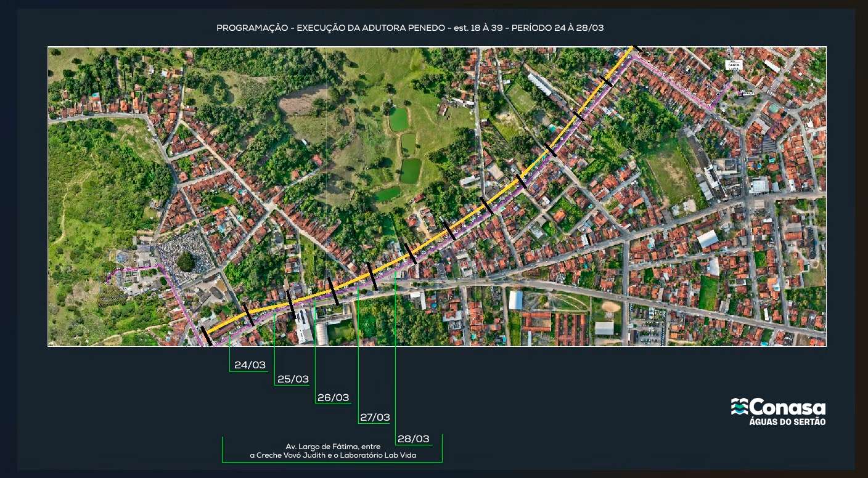This screenshot has width=868, height=478.
Task: Select the 28/03 date label
Action: pyautogui.click(x=414, y=439)
